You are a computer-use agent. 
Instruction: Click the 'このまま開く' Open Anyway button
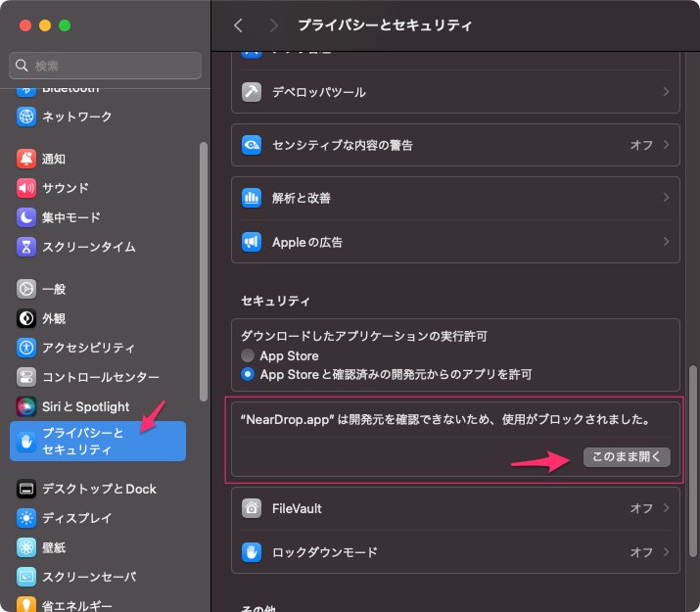[627, 457]
